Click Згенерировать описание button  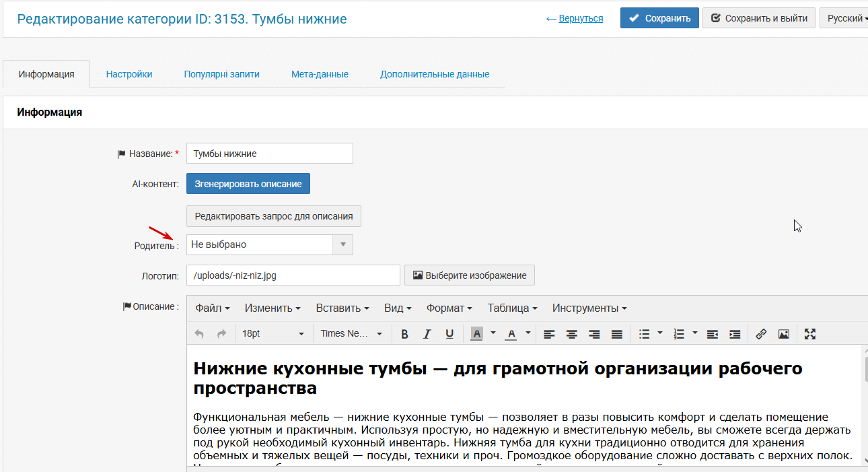[248, 183]
